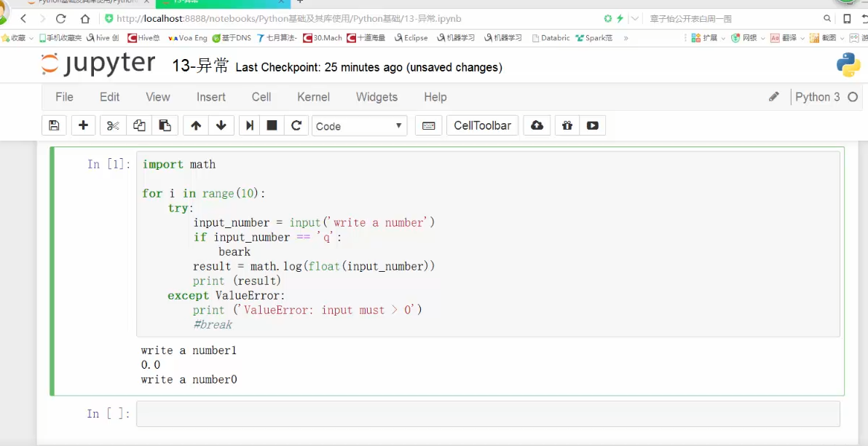Copy the selected cell in the toolbar
The width and height of the screenshot is (868, 446).
[139, 126]
